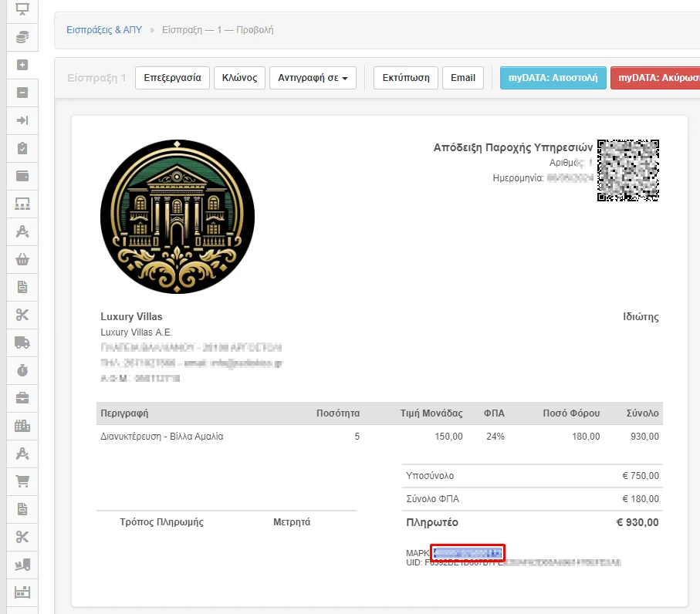Go to 'Εισπράξεις & ΑΠΥ' breadcrumb link
The width and height of the screenshot is (700, 614).
(104, 30)
